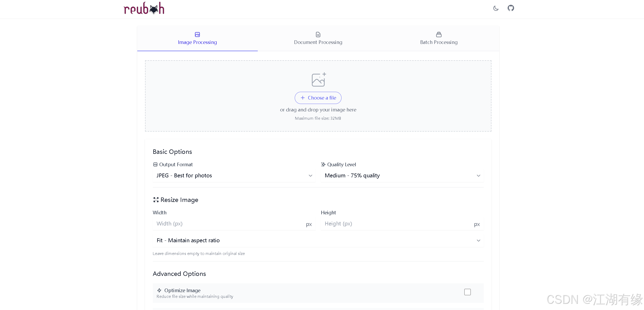
Task: Expand the Quality Level dropdown
Action: tap(402, 176)
